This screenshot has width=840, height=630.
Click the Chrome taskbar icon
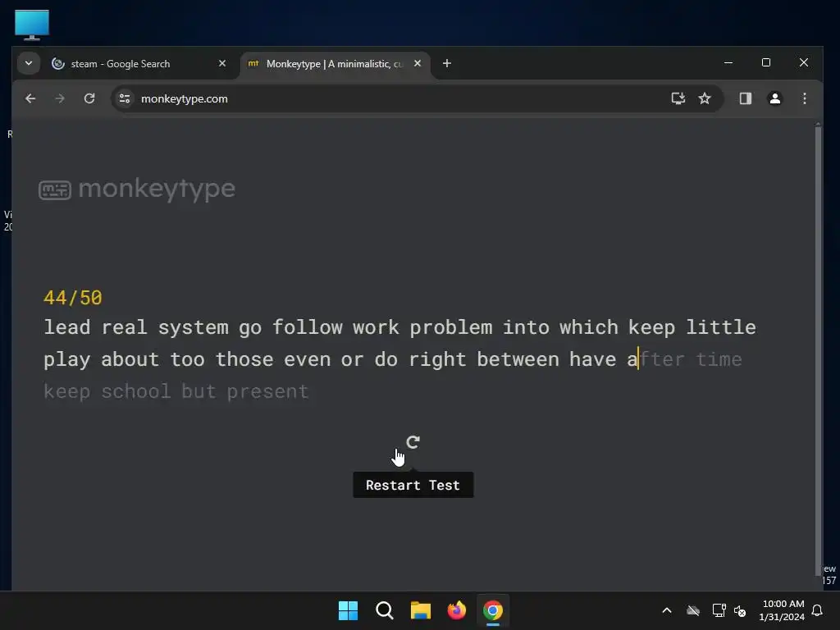pyautogui.click(x=493, y=610)
